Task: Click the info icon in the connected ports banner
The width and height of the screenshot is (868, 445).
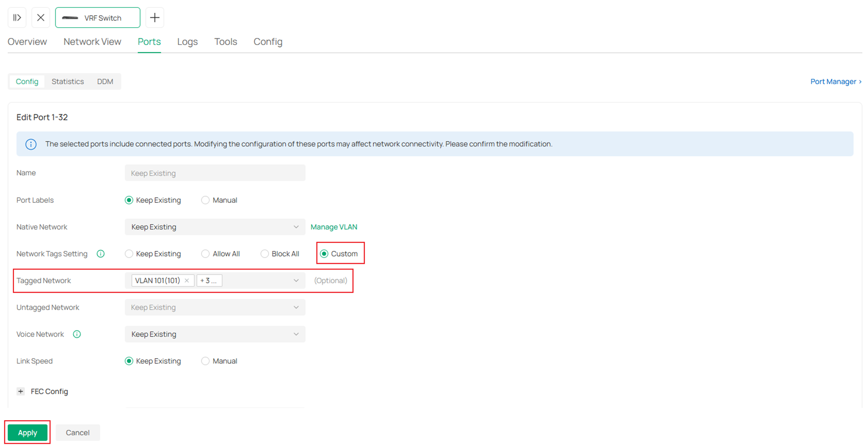Action: point(31,144)
